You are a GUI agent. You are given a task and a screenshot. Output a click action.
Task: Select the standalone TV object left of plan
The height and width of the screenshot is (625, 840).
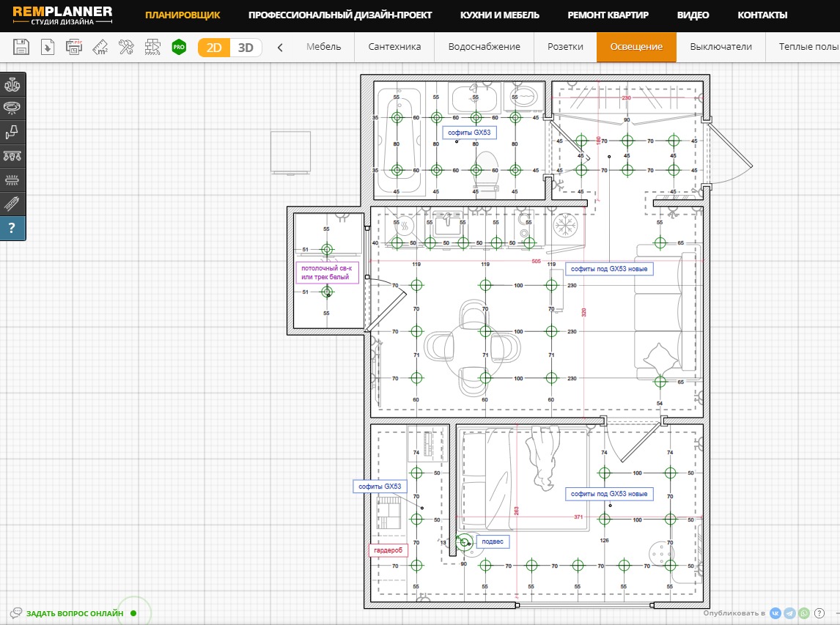tap(290, 153)
